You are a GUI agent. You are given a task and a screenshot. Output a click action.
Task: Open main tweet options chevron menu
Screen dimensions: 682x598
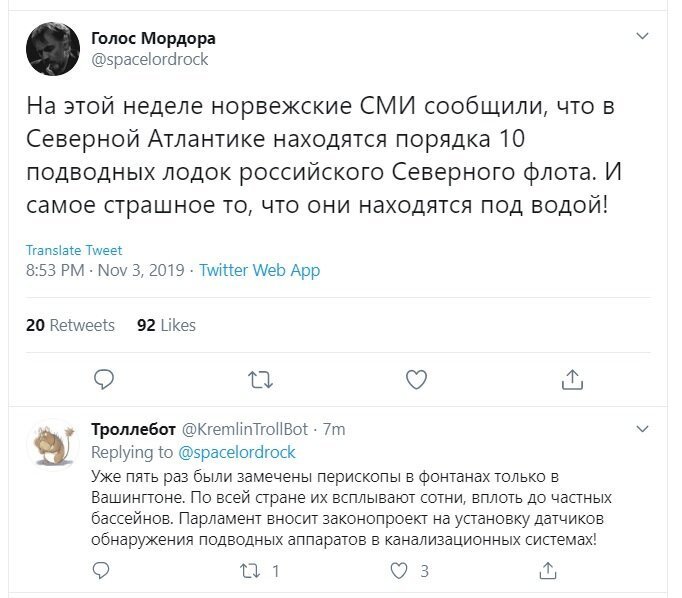(x=642, y=36)
